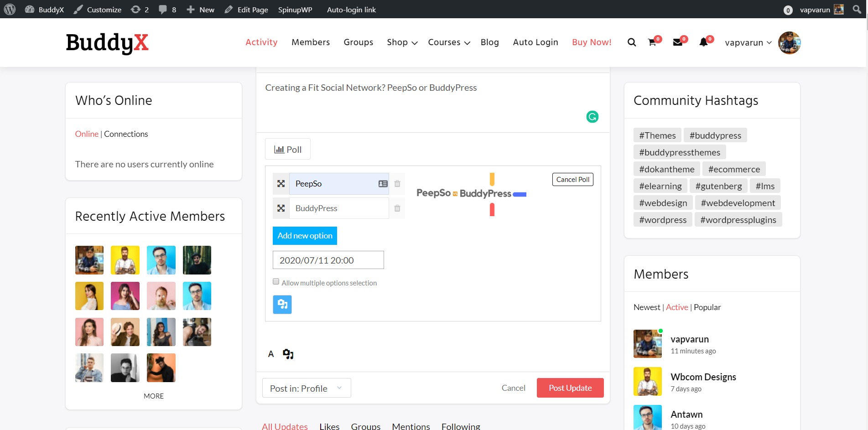
Task: Click the post text area about PeepSo
Action: [433, 103]
